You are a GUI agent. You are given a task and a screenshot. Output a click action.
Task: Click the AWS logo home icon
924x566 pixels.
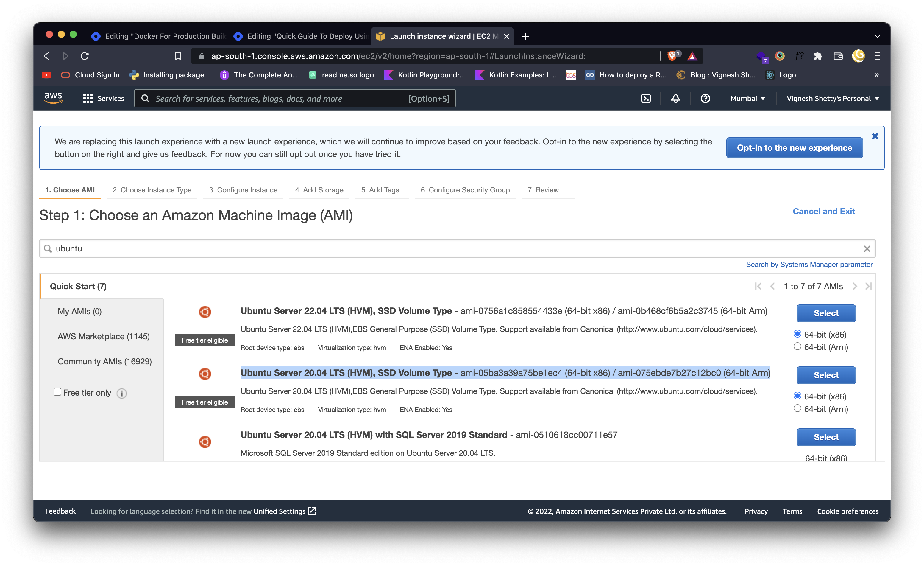pyautogui.click(x=53, y=98)
